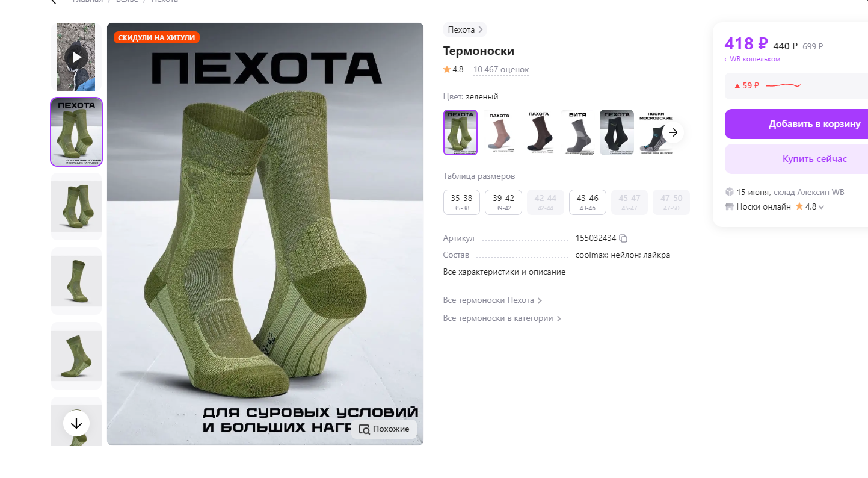Open the Пехота brand chip

(x=465, y=29)
